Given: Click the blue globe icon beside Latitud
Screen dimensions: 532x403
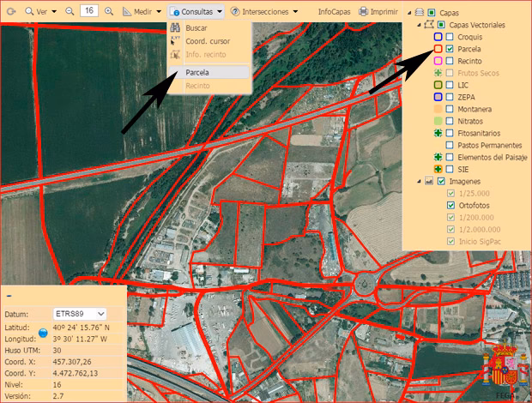Looking at the screenshot, I should 43,333.
